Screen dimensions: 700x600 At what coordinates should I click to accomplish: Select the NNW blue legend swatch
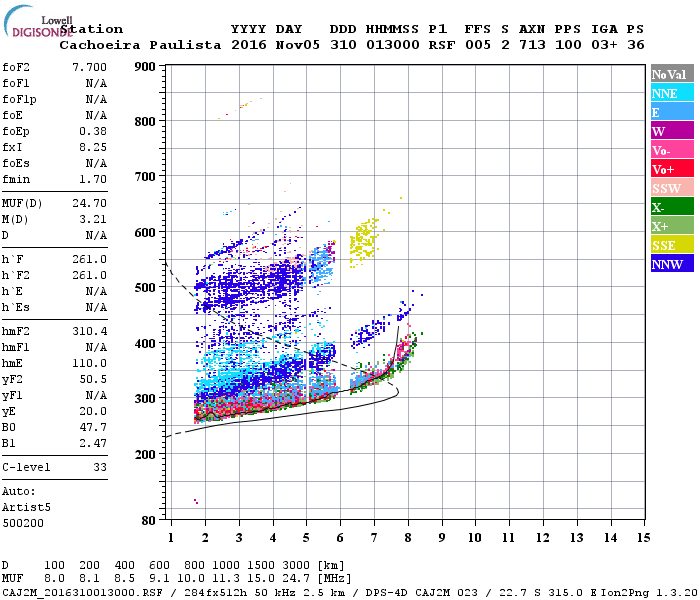(672, 264)
